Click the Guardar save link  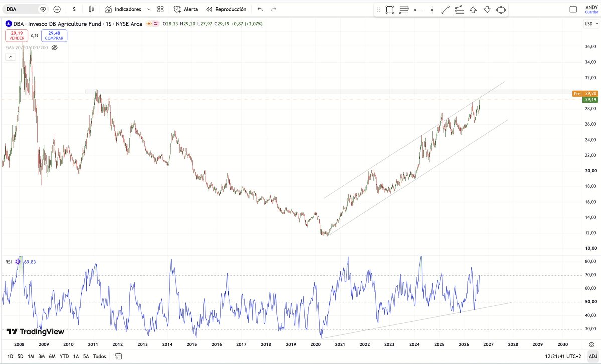tap(591, 12)
